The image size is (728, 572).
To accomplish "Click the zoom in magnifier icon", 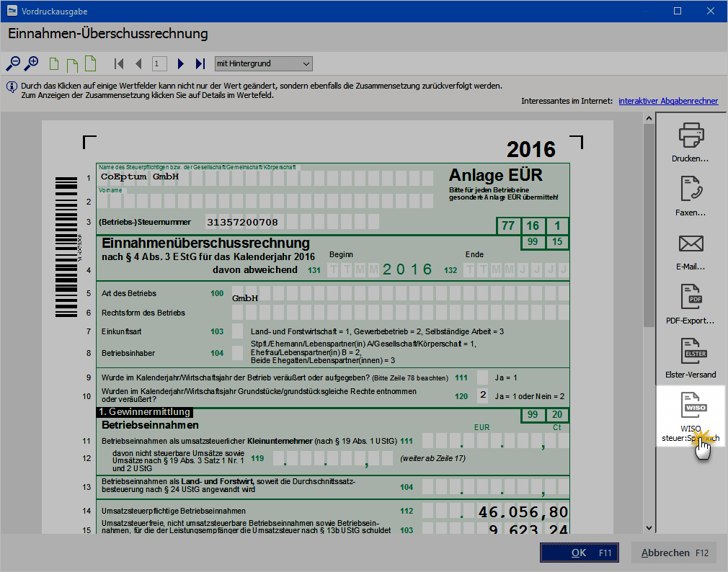I will click(x=31, y=63).
